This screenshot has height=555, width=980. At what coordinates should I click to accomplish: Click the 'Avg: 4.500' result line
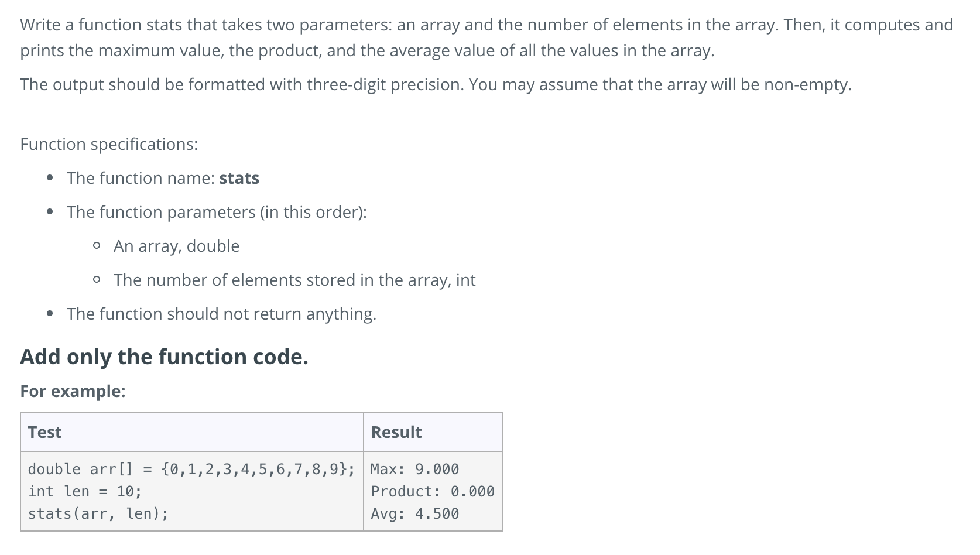point(415,514)
